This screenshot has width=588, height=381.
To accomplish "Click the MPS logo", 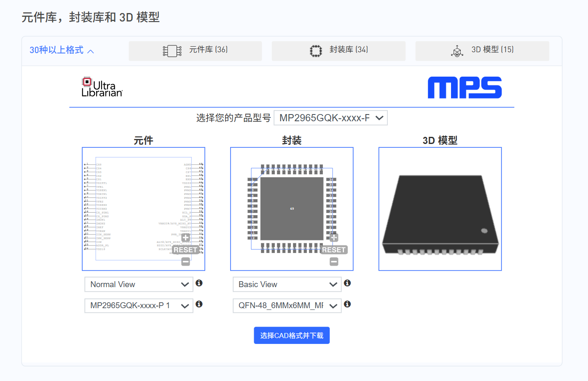I will (464, 88).
